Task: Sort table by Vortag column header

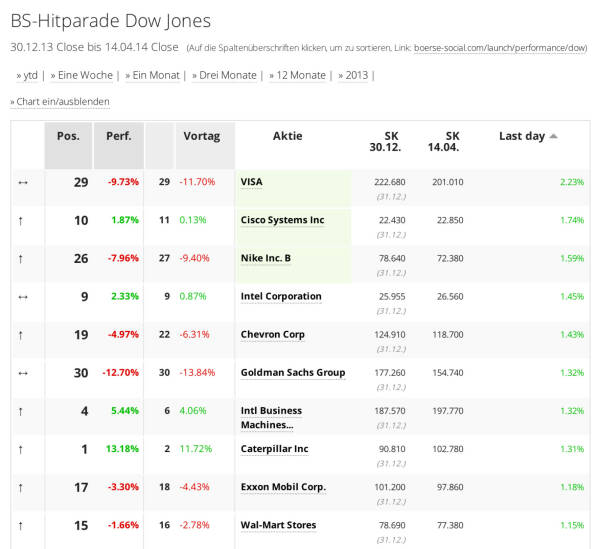Action: pyautogui.click(x=202, y=136)
